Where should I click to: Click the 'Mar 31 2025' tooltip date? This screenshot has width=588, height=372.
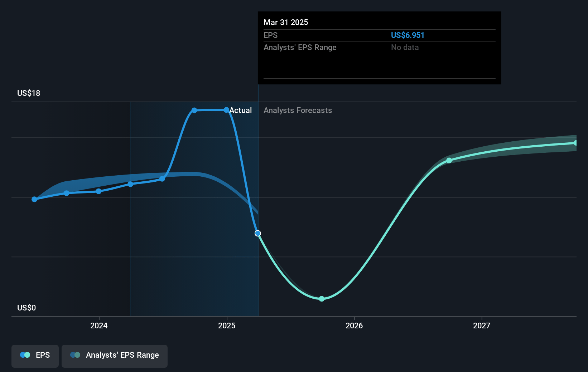[286, 22]
